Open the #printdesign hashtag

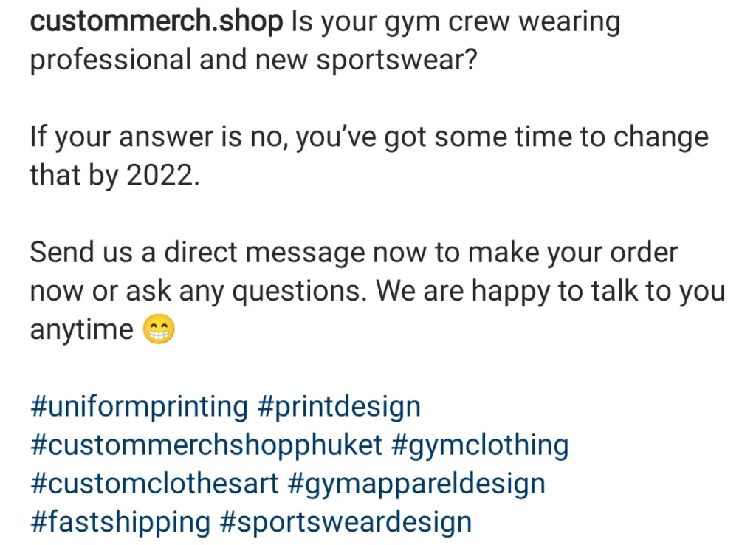[x=339, y=407]
